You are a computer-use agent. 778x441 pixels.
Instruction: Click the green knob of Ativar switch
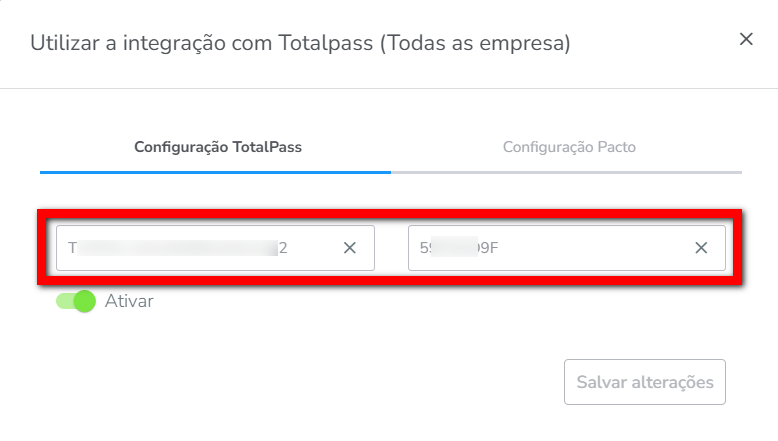pos(84,300)
